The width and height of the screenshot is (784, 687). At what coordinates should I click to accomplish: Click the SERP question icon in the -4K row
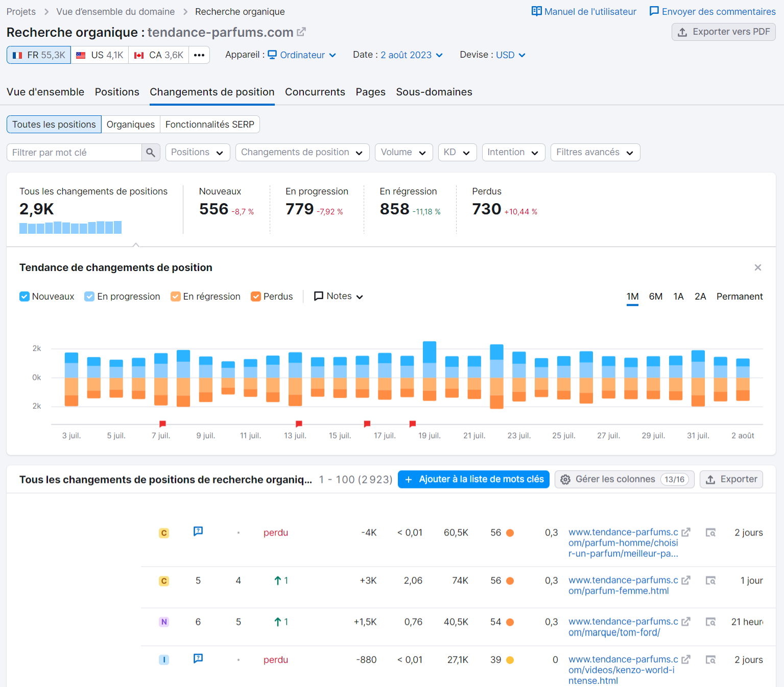[198, 531]
